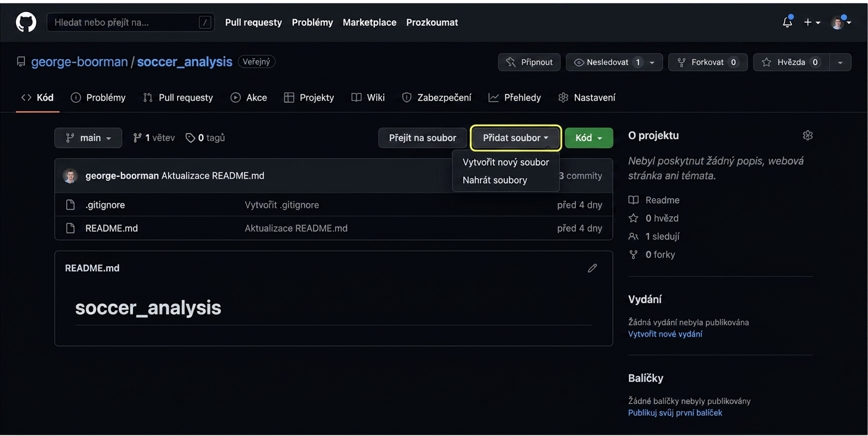Viewport: 868px width, 436px height.
Task: Click the README.md file icon
Action: pos(70,228)
